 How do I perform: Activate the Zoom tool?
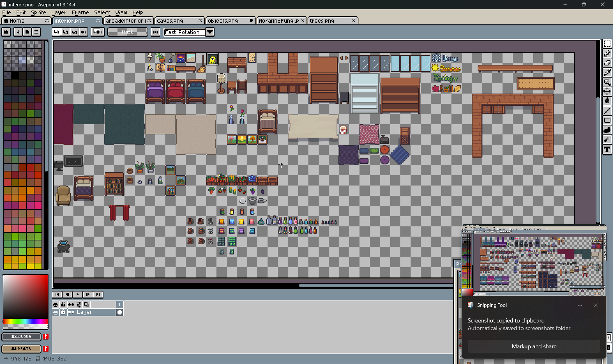[x=607, y=82]
